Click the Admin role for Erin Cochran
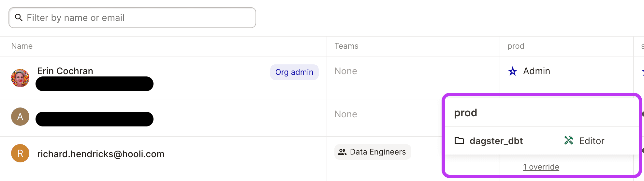Screen dimensions: 644x181 [x=536, y=71]
